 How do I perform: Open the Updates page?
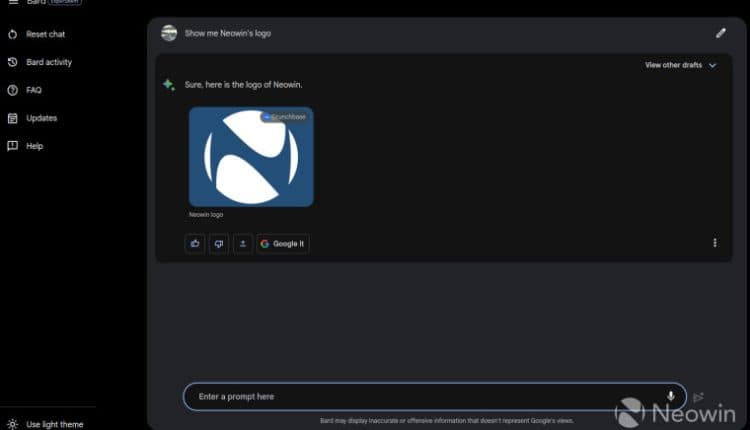point(33,118)
